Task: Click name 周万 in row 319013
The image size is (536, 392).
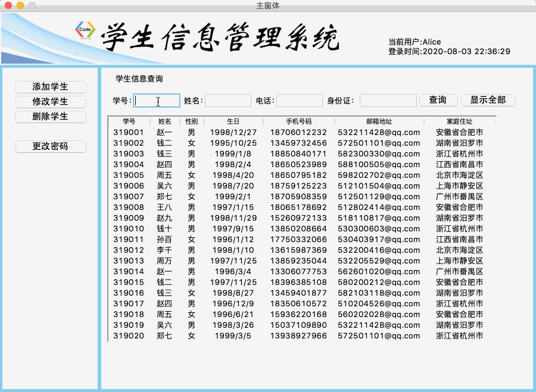Action: coord(164,261)
